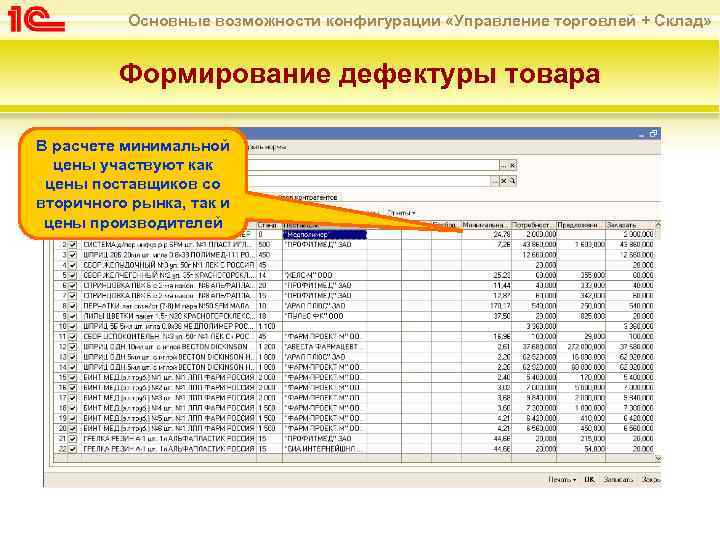720x540 pixels.
Task: Click the 'Поставщик' column header
Action: coord(324,225)
